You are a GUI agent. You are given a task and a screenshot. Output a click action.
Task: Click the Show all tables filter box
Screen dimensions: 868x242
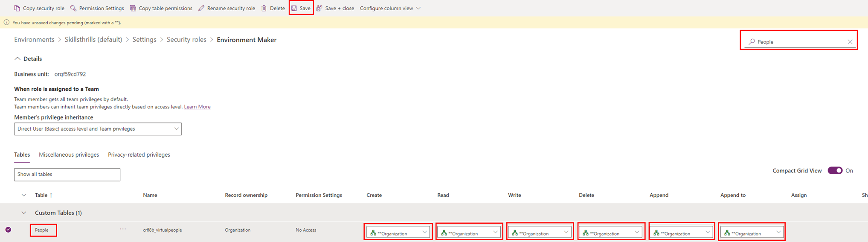click(67, 175)
